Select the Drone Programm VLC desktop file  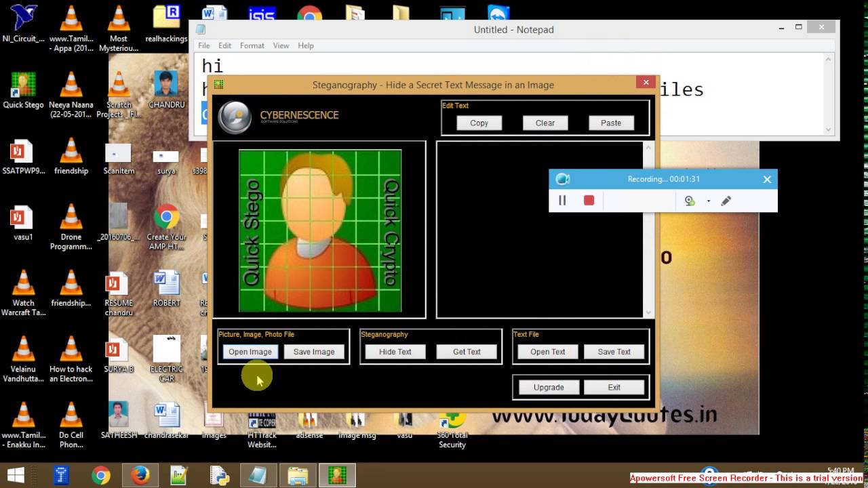(x=71, y=227)
